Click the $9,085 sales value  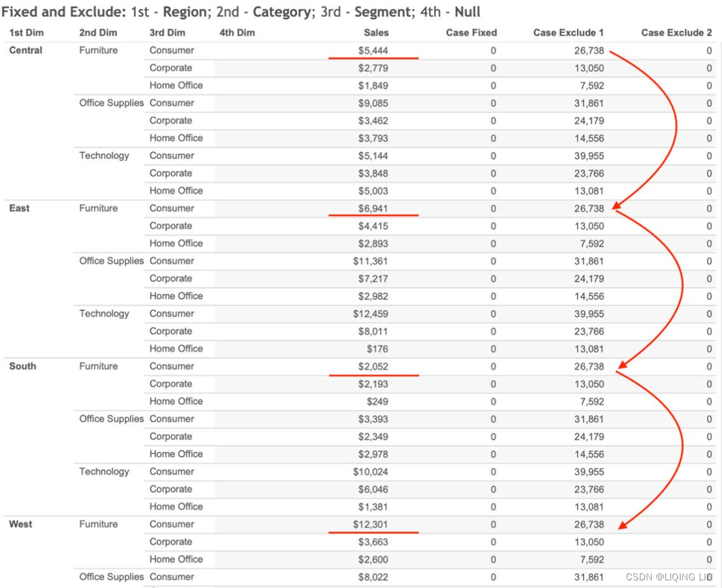[373, 103]
